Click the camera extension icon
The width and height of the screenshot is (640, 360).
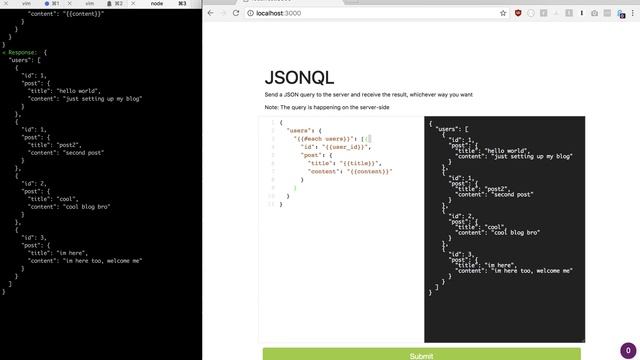pos(594,13)
